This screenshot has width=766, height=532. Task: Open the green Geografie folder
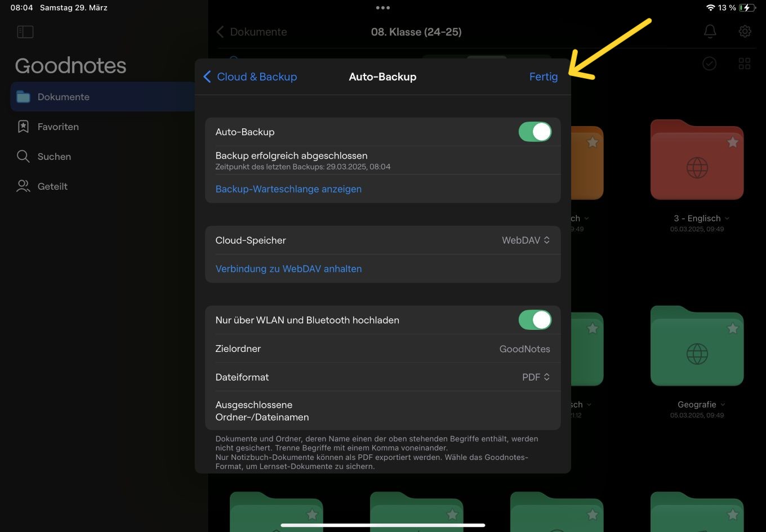[x=697, y=346]
